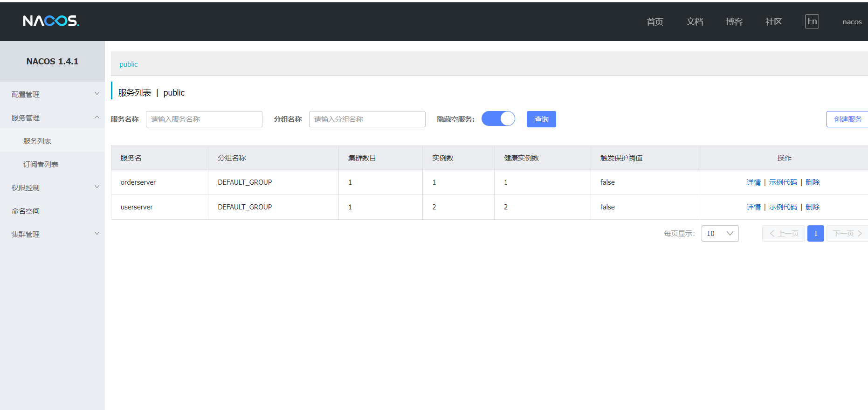The height and width of the screenshot is (410, 868).
Task: Expand the 配置管理 menu chevron
Action: coord(97,94)
